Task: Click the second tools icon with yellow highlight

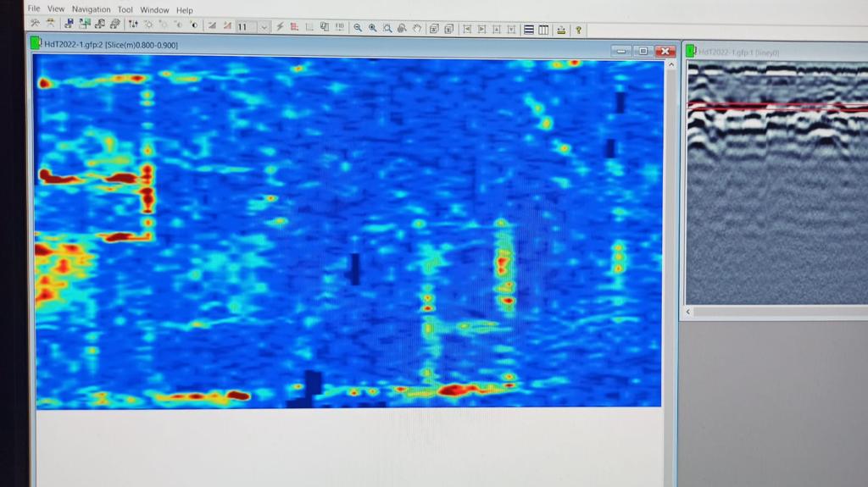Action: pyautogui.click(x=50, y=23)
